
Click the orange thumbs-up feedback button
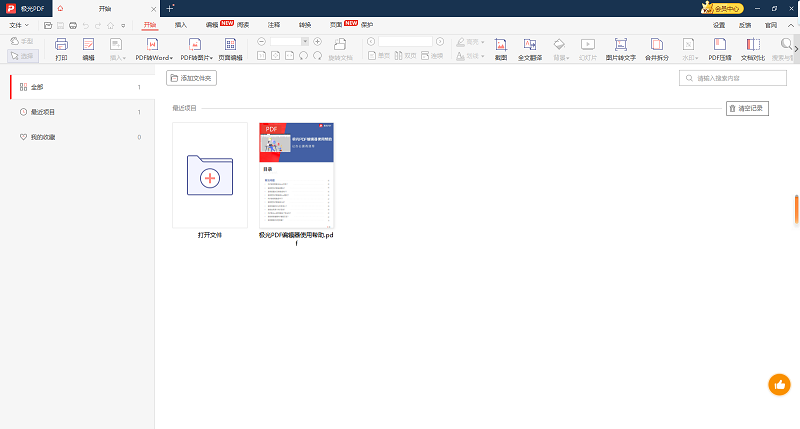[779, 385]
